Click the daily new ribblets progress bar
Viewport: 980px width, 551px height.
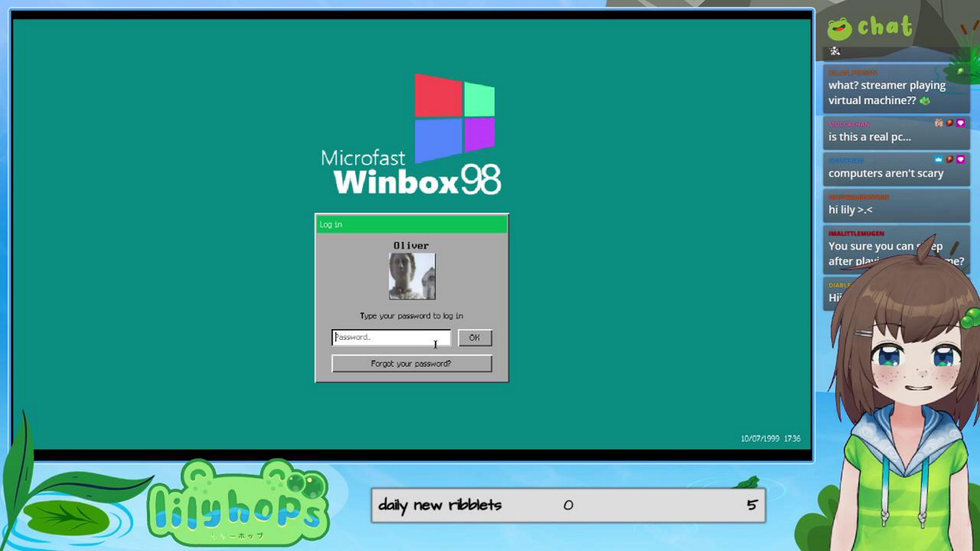pos(568,505)
